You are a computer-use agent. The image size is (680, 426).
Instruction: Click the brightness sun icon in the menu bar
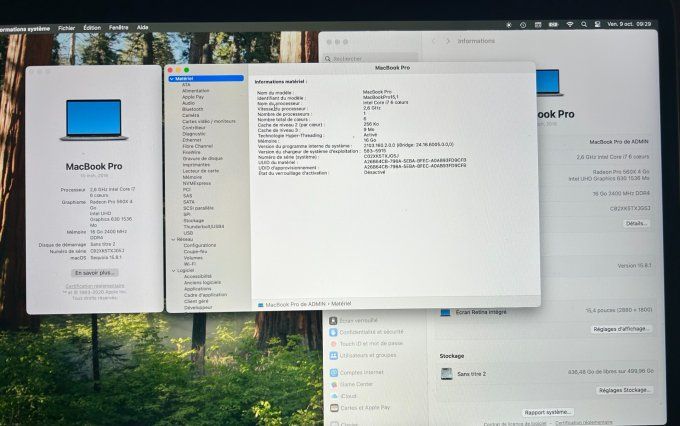click(509, 25)
